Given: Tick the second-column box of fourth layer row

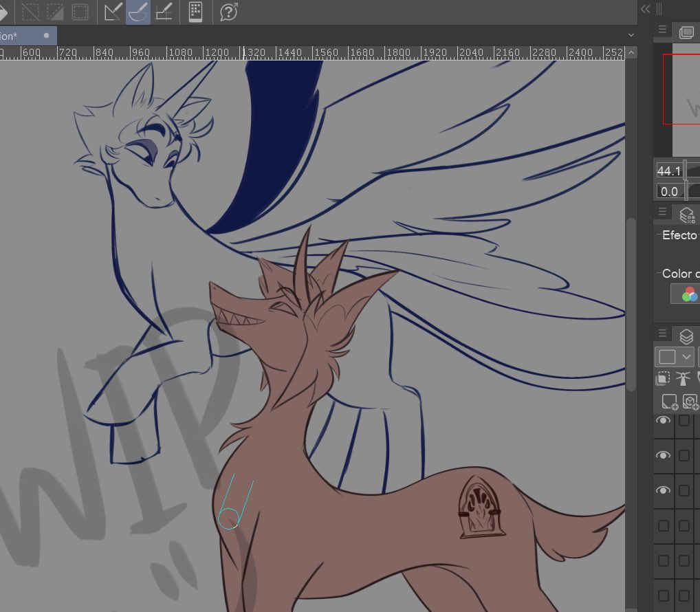Looking at the screenshot, I should 684,525.
